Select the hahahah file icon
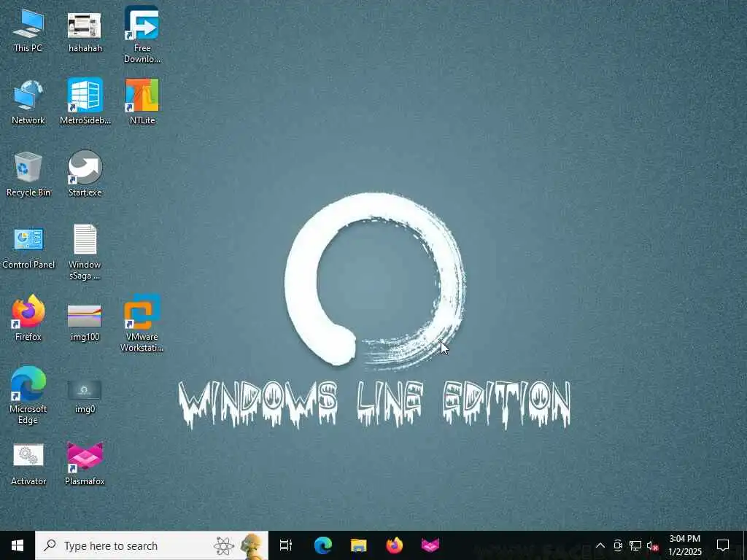Viewport: 747px width, 560px height. click(85, 30)
